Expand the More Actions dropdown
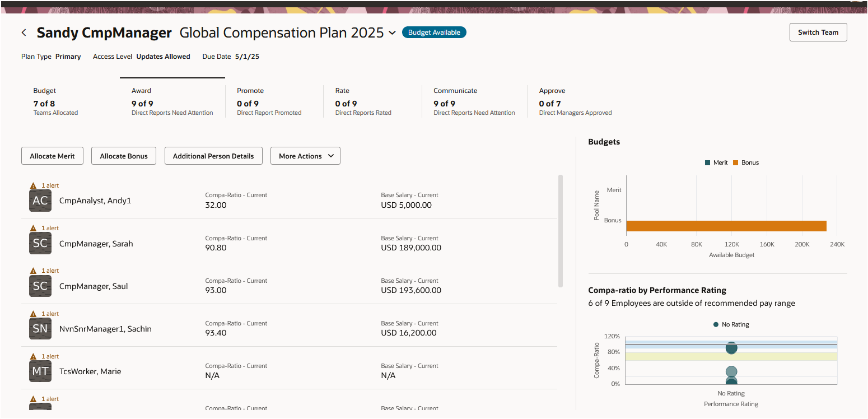Screen dimensions: 868x419 click(305, 156)
